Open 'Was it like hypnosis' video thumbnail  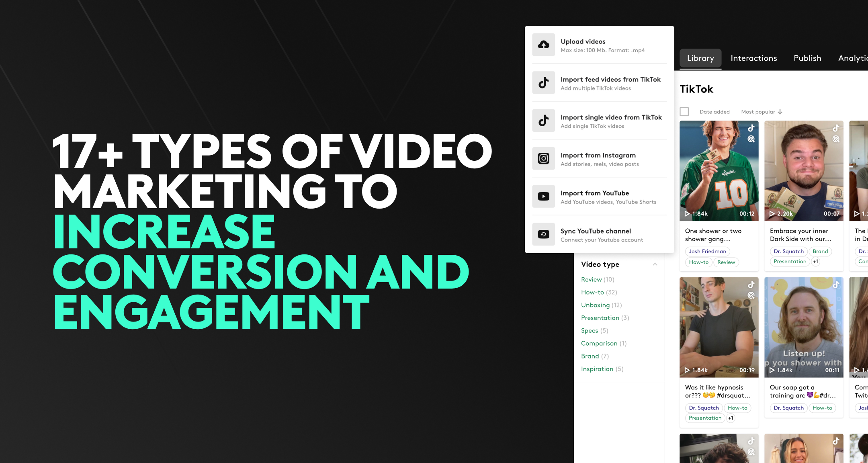(719, 327)
